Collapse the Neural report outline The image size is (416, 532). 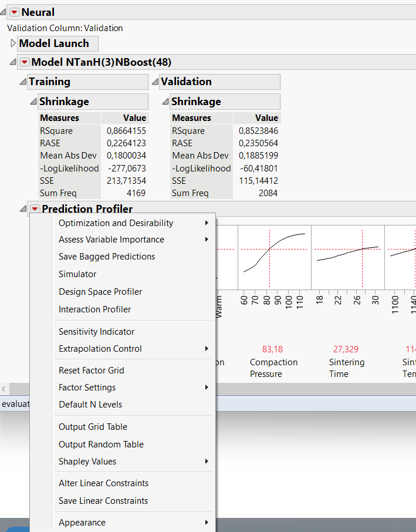(x=3, y=12)
